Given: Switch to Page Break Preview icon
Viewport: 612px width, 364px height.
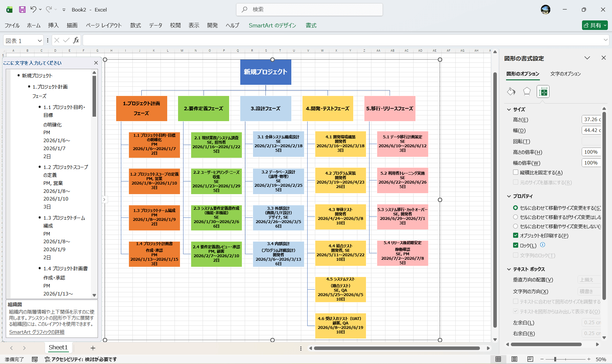Looking at the screenshot, I should point(530,359).
